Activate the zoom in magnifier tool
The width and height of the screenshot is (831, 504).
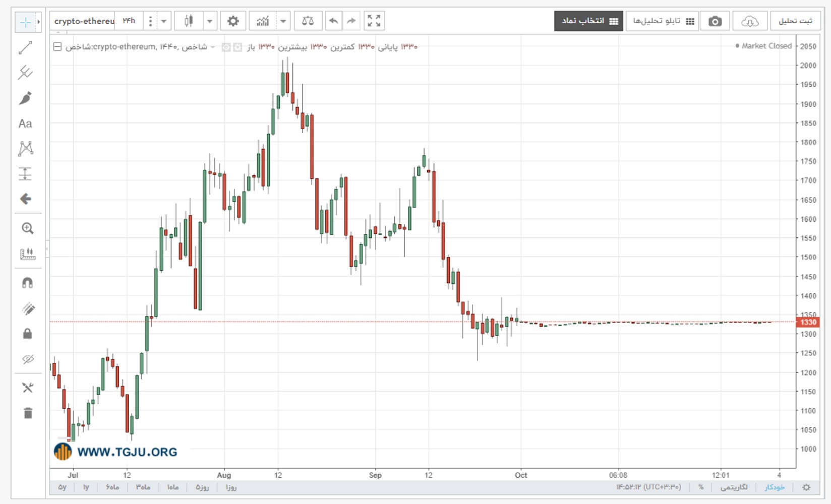27,228
